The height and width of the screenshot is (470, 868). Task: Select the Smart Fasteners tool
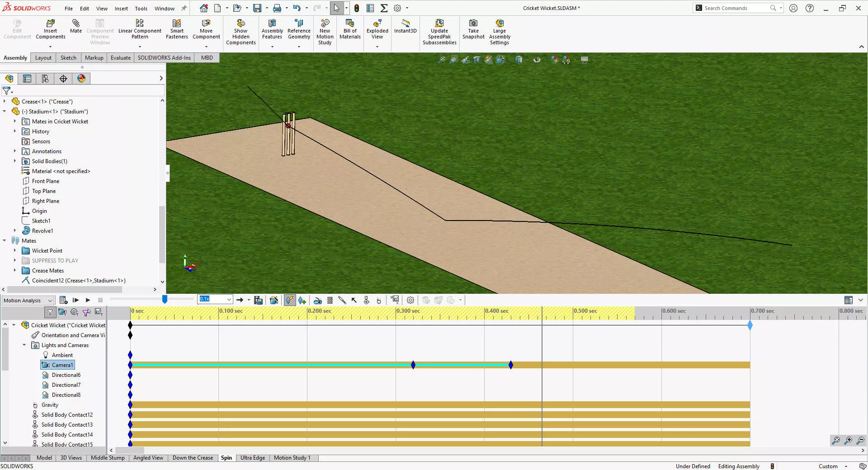[176, 28]
